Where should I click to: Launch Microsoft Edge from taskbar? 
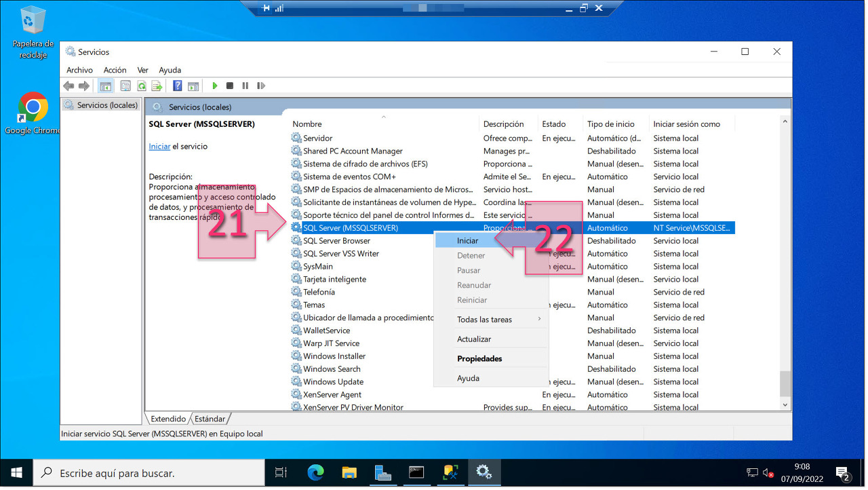[x=315, y=472]
